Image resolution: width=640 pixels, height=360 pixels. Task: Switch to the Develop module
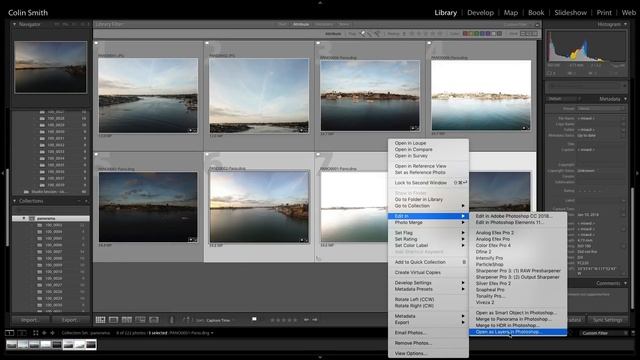[480, 13]
